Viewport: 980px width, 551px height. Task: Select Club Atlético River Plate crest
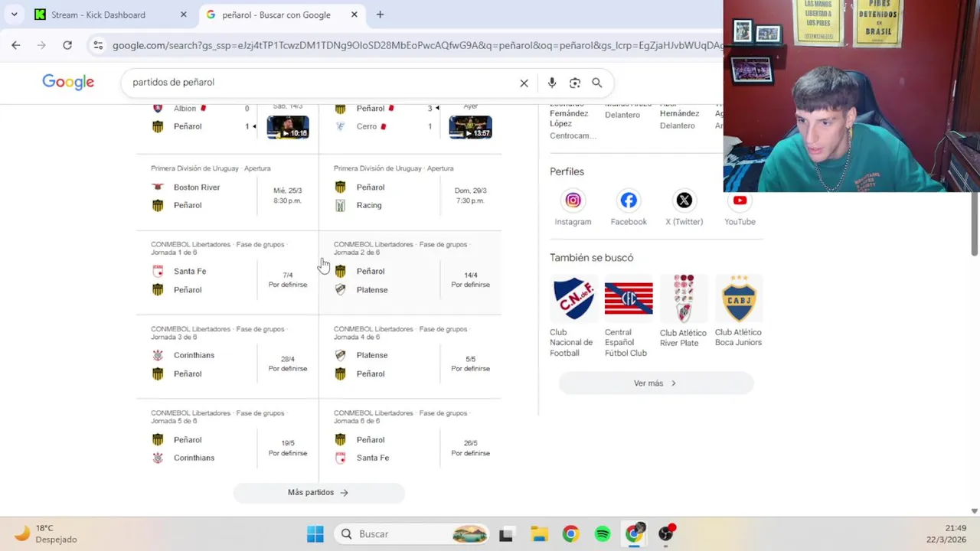tap(684, 298)
